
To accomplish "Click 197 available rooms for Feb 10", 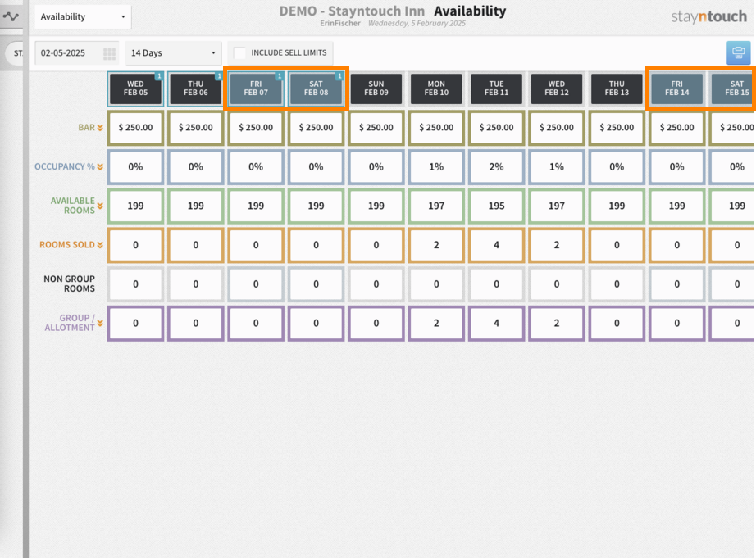I will [436, 206].
